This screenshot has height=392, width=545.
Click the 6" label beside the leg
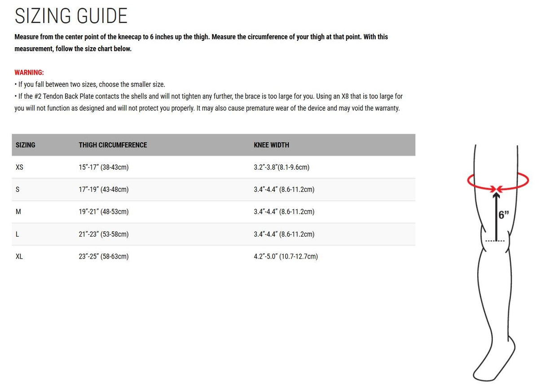click(504, 215)
